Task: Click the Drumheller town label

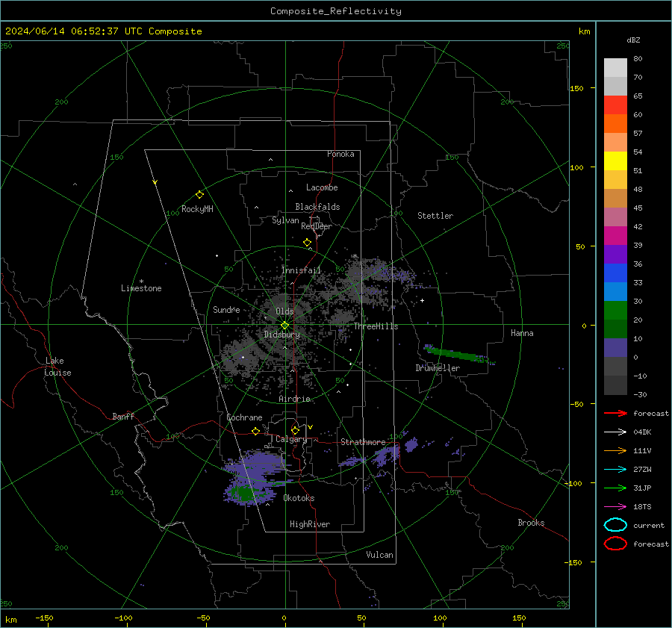Action: coord(438,368)
